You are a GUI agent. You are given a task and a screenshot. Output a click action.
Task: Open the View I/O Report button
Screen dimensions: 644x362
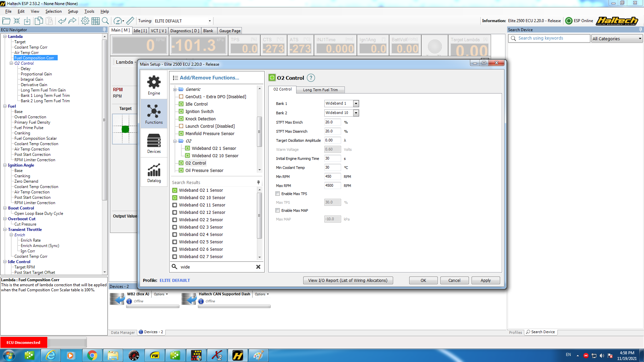pyautogui.click(x=348, y=281)
